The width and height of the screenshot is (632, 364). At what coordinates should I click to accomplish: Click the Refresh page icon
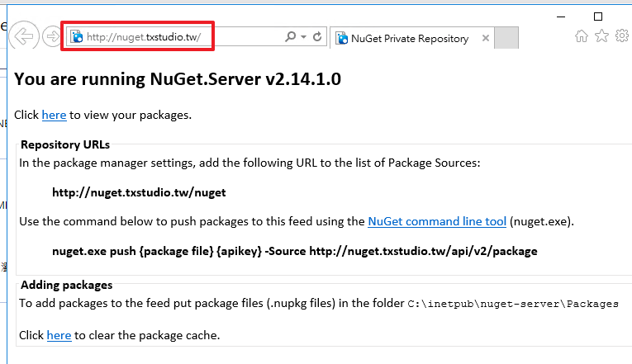coord(317,36)
